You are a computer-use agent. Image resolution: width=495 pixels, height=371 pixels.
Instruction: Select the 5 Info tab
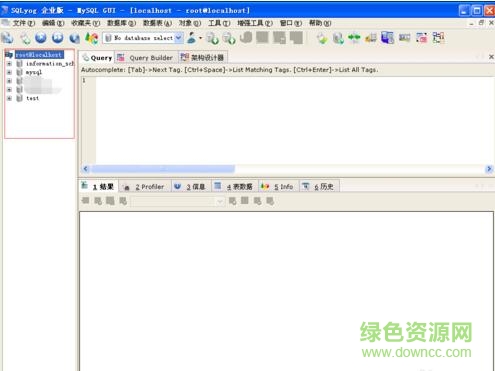tap(278, 187)
